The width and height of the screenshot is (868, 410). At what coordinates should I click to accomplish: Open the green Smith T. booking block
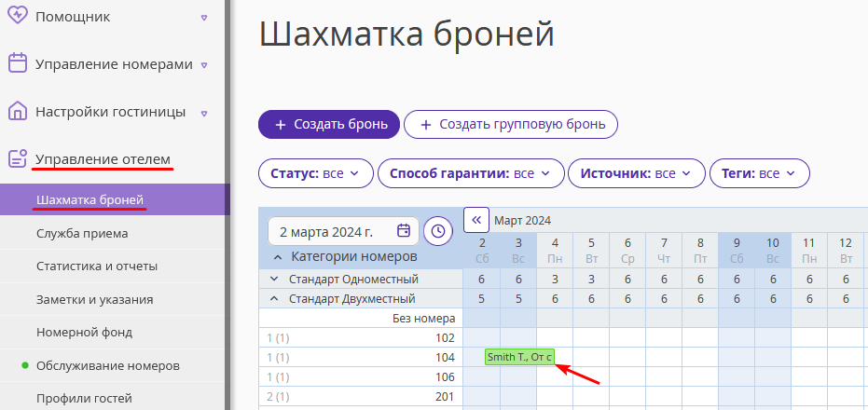(x=519, y=357)
